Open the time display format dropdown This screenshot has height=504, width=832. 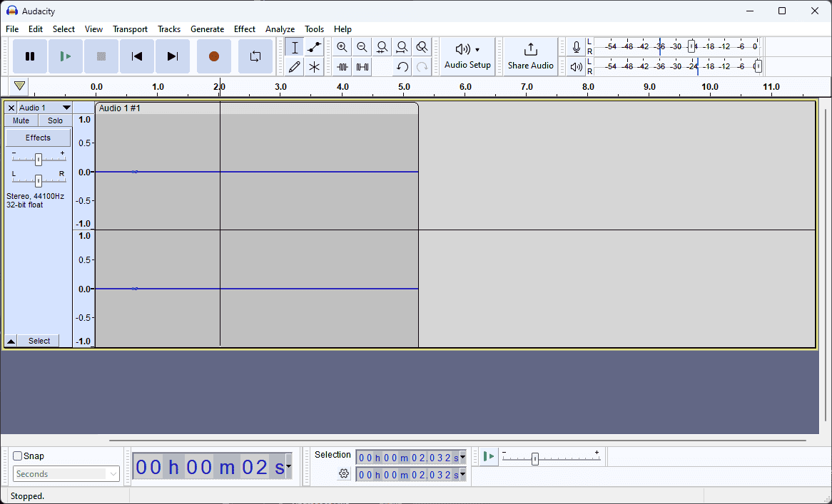click(x=289, y=466)
